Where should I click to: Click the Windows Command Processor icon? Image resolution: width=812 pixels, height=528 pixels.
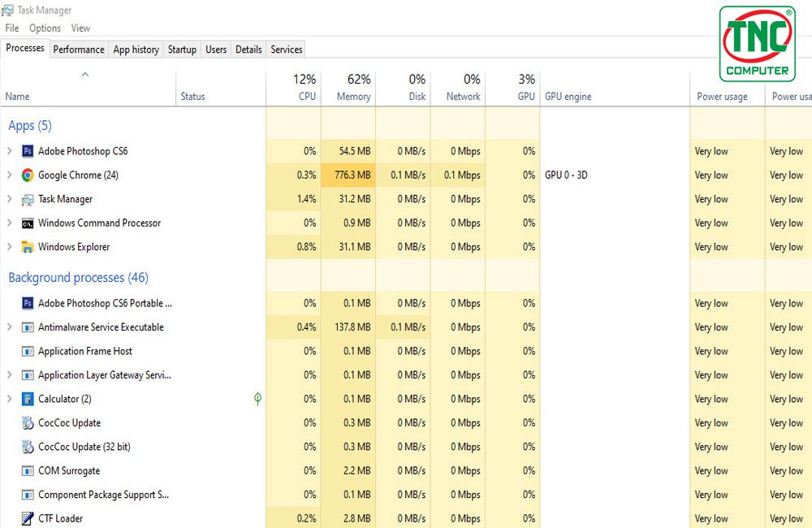pos(28,223)
